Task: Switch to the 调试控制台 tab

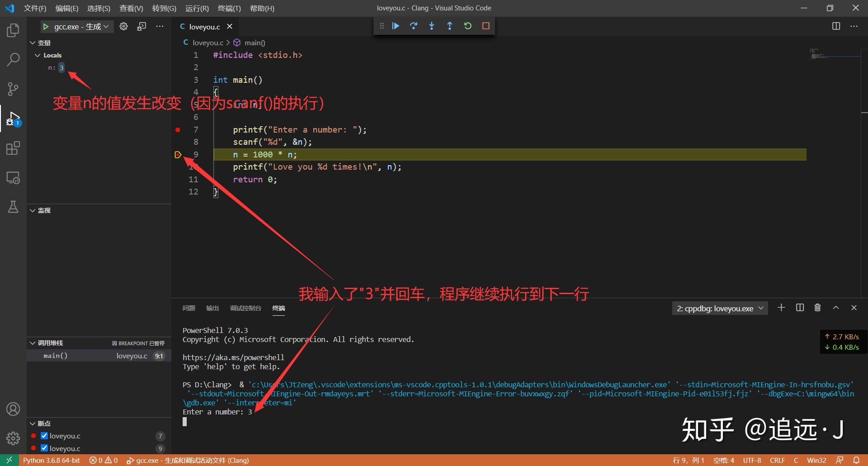Action: 245,308
